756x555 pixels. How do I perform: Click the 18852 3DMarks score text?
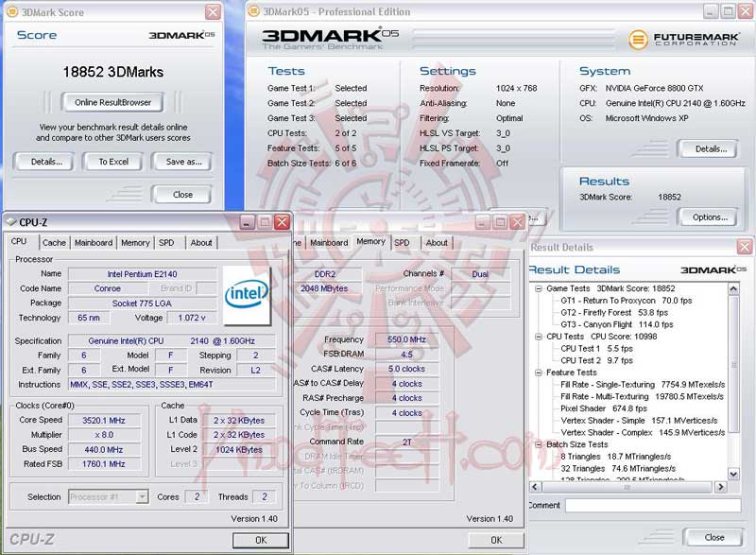(112, 72)
